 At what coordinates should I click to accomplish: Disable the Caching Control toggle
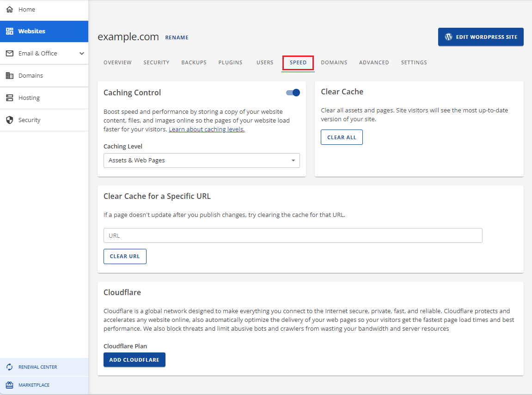[x=293, y=93]
